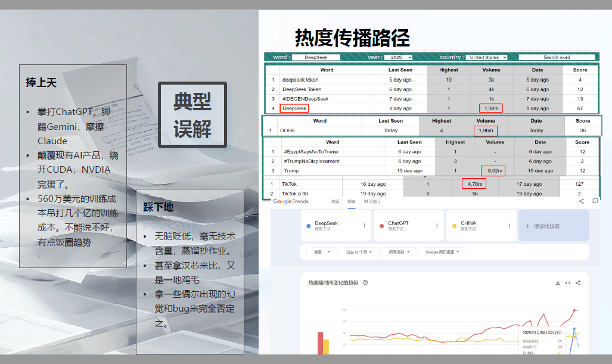
Task: Select the 探索 tab
Action: (352, 202)
